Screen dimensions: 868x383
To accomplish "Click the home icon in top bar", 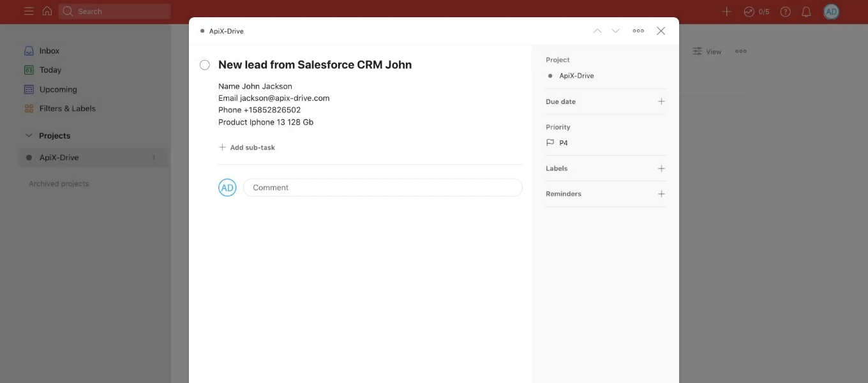I will click(47, 11).
